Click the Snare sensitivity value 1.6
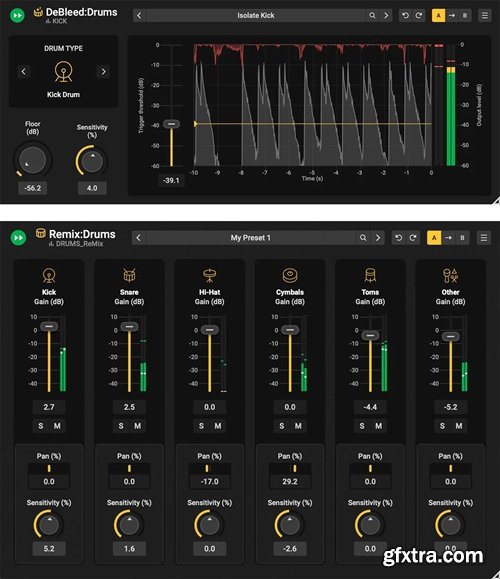This screenshot has height=579, width=500. point(129,549)
